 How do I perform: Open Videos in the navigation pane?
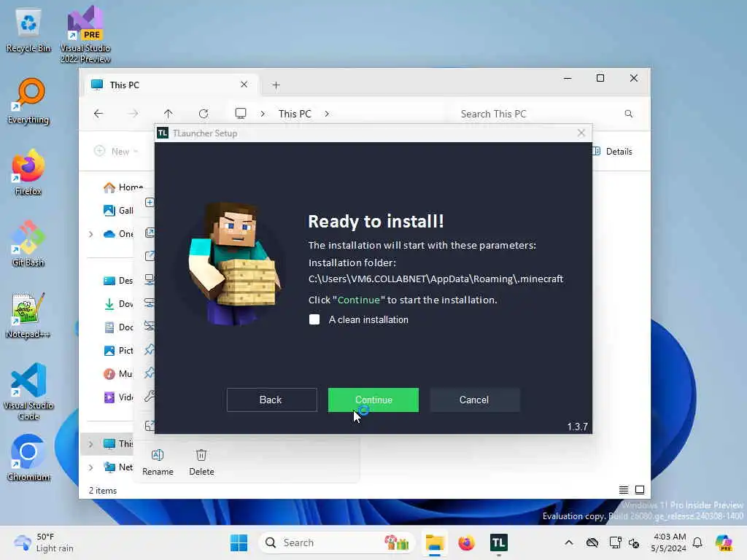[x=118, y=397]
